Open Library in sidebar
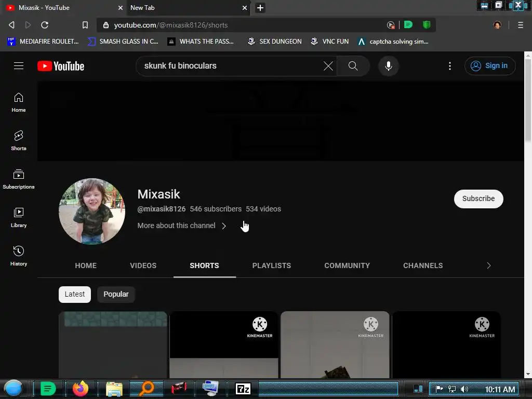The width and height of the screenshot is (532, 399). click(x=19, y=218)
